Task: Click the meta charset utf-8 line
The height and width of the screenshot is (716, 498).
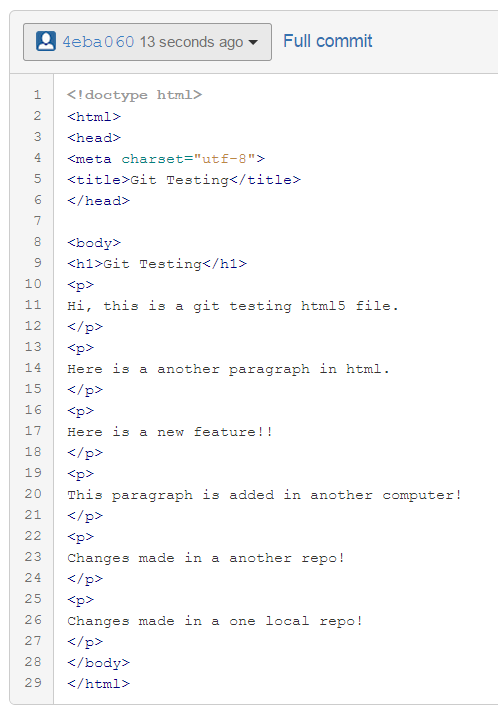Action: (166, 159)
